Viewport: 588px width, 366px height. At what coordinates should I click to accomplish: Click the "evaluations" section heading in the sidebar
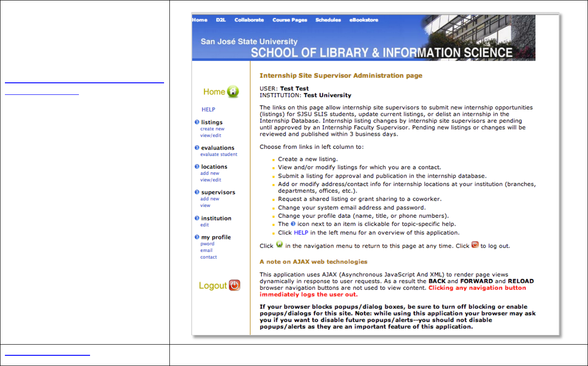point(218,148)
